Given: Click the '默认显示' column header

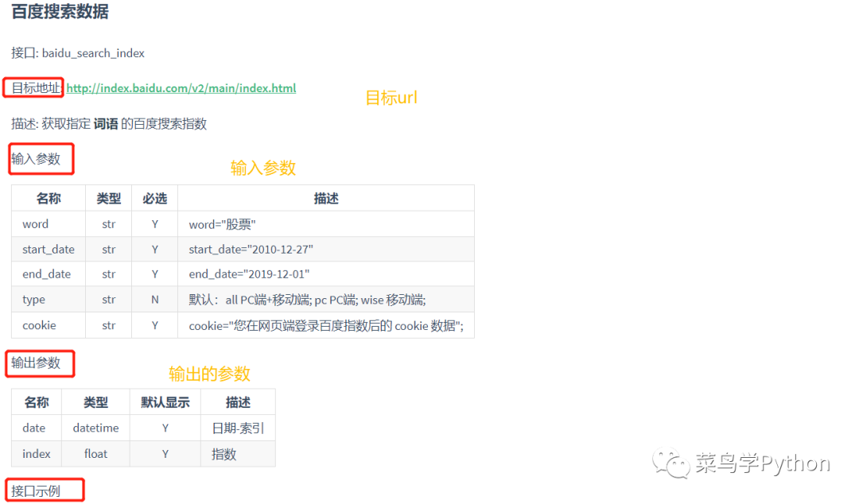Looking at the screenshot, I should [165, 402].
